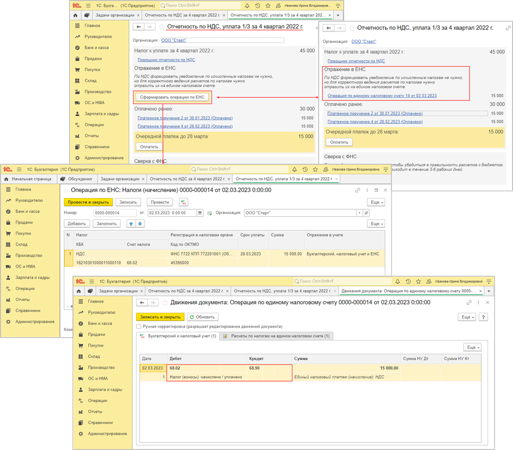This screenshot has height=450, width=513.
Task: Click Провести button in Операция по ЕНС
Action: (x=160, y=202)
